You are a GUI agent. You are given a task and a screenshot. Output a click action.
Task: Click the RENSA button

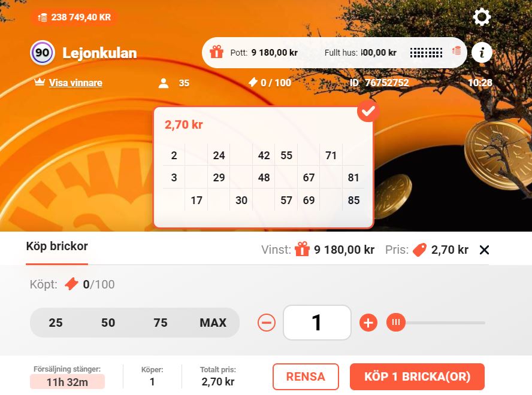pos(306,376)
